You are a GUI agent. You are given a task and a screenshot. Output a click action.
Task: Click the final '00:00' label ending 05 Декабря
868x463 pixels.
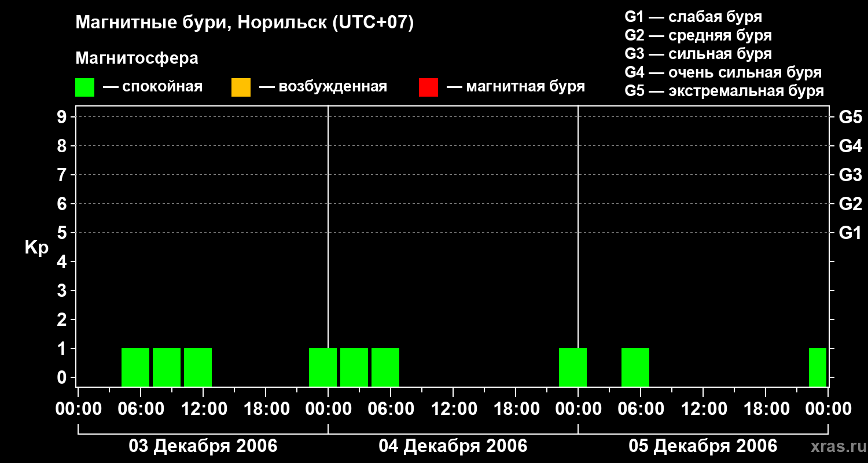[x=828, y=409]
